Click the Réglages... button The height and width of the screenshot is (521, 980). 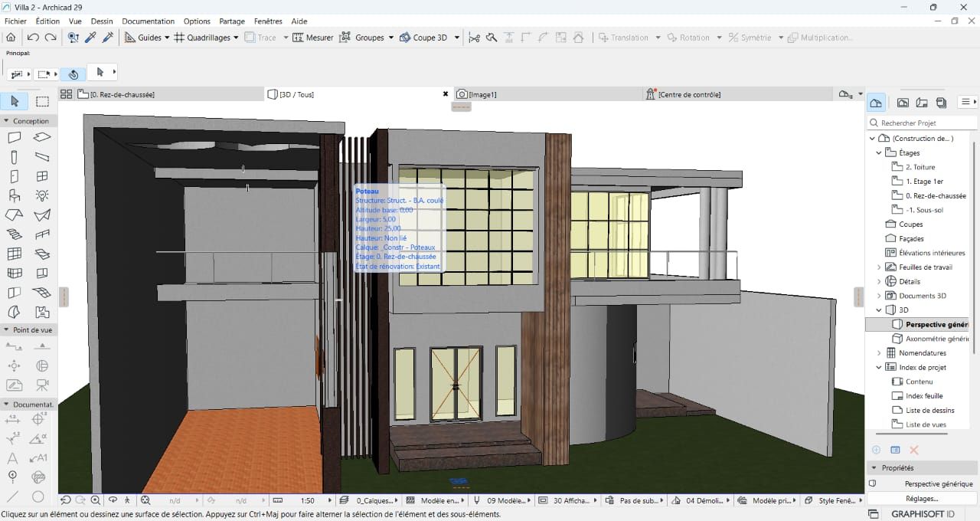click(x=921, y=499)
